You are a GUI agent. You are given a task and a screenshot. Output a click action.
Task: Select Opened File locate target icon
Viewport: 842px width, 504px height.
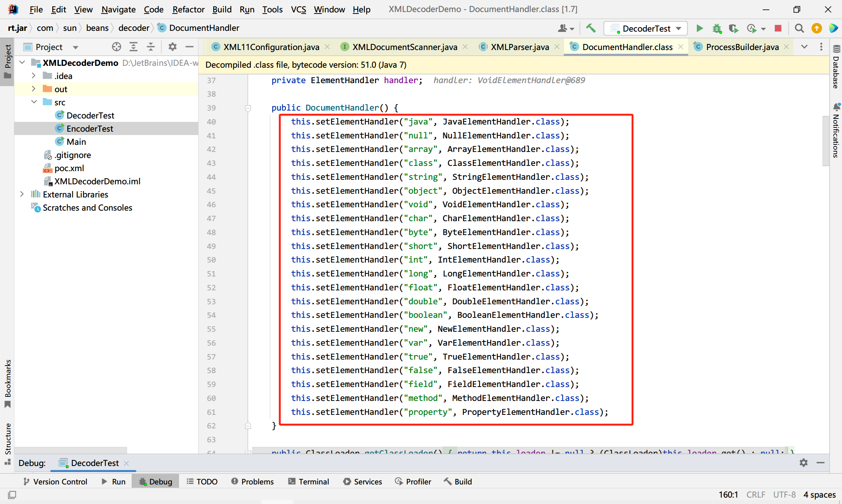pos(117,47)
